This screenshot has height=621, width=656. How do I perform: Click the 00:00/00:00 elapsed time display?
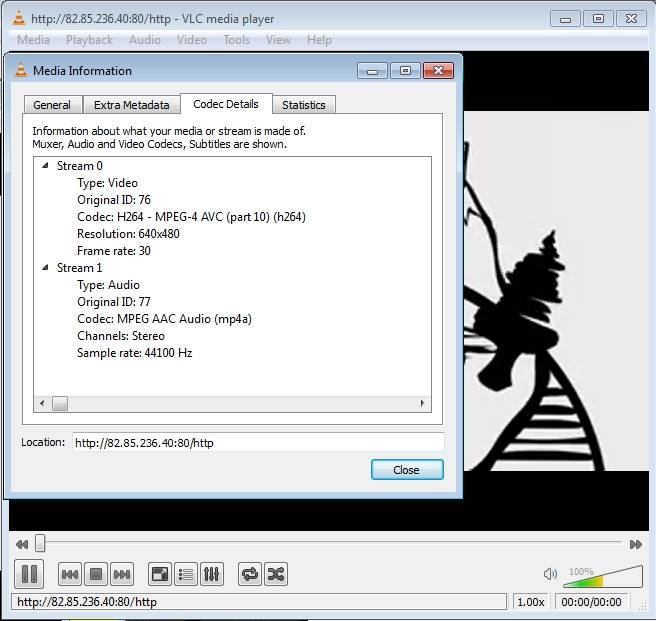(591, 602)
